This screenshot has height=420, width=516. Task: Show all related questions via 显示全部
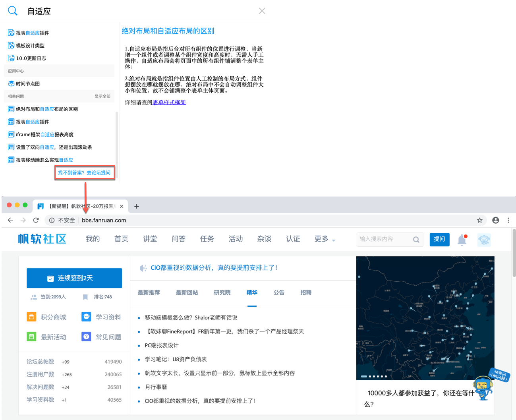102,97
